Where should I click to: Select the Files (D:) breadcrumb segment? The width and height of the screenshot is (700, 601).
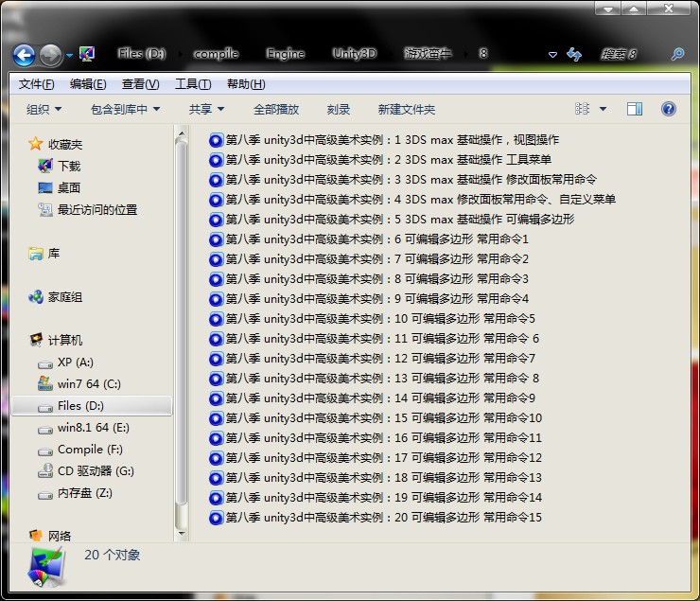coord(142,54)
